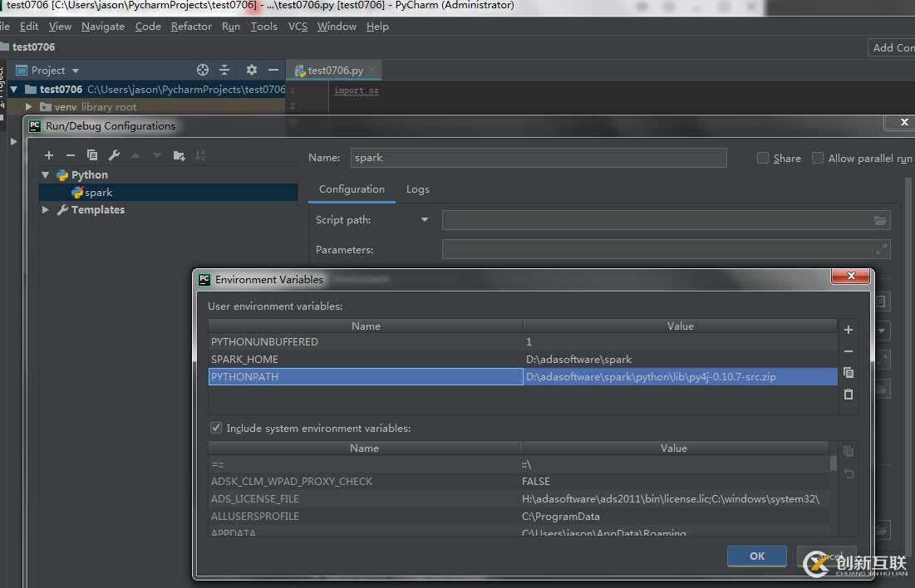
Task: Paste environment variables from clipboard
Action: click(848, 394)
